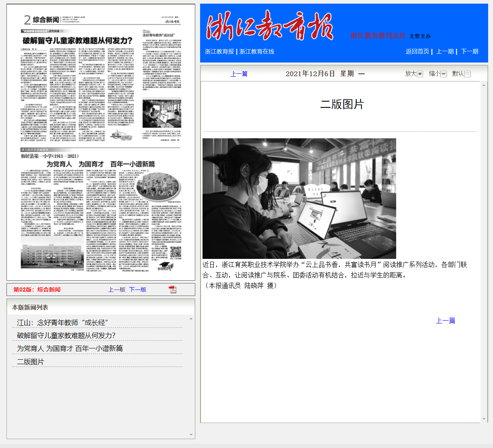
Task: Click the 默认 box to reset text size
Action: pyautogui.click(x=467, y=74)
